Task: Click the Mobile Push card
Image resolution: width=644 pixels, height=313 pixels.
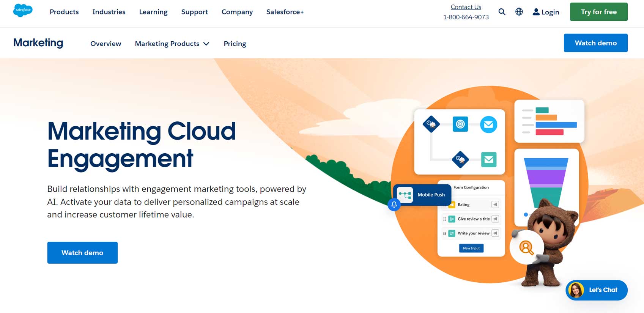Action: point(422,195)
